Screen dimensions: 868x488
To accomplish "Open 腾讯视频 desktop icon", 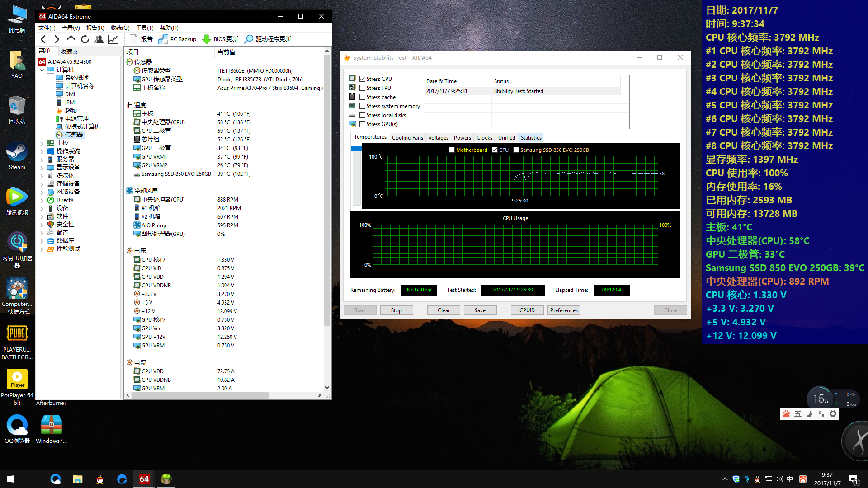I will [x=17, y=201].
